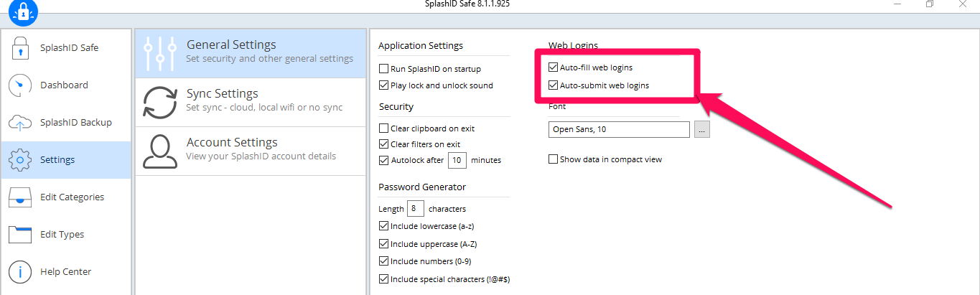Select the General Settings section
Viewport: 980px width, 295px height.
pyautogui.click(x=251, y=53)
